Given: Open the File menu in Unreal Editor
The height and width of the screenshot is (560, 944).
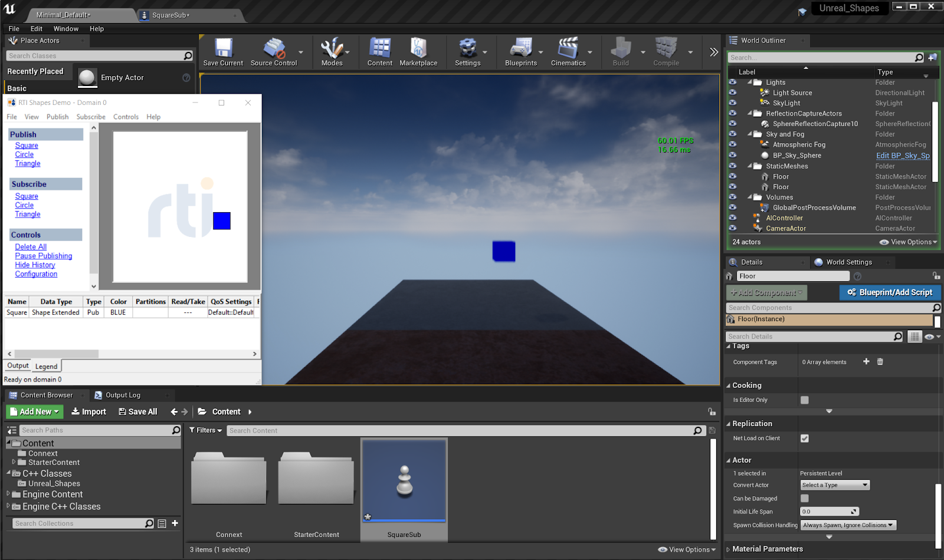Looking at the screenshot, I should 14,29.
